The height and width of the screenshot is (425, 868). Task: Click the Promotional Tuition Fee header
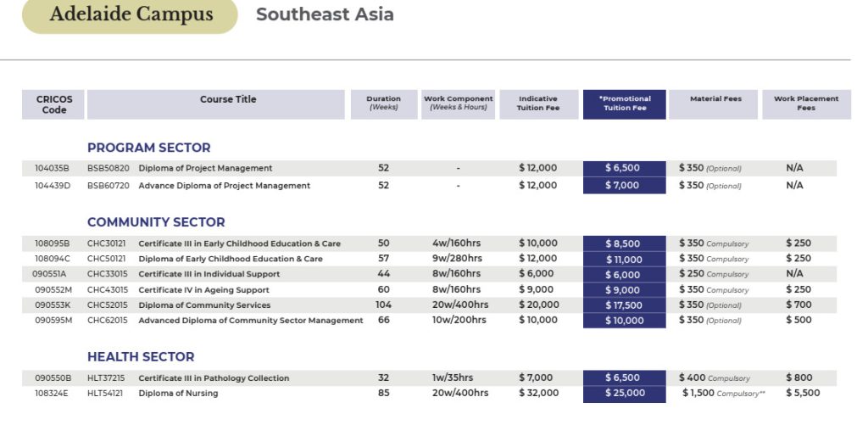(x=625, y=103)
